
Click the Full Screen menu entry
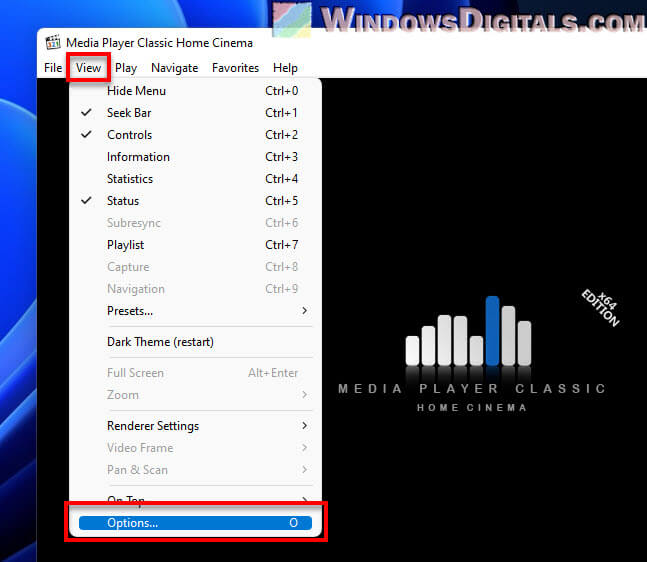click(196, 373)
